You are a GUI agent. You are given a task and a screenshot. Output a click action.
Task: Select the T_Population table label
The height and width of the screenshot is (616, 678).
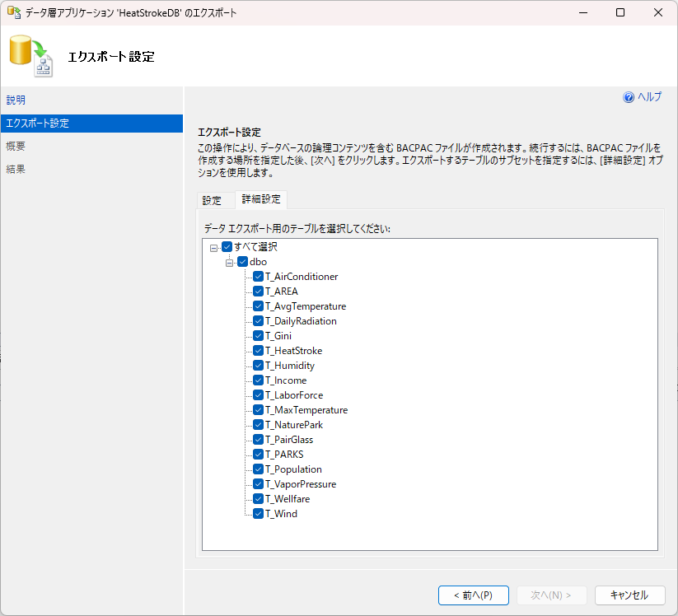pyautogui.click(x=293, y=469)
